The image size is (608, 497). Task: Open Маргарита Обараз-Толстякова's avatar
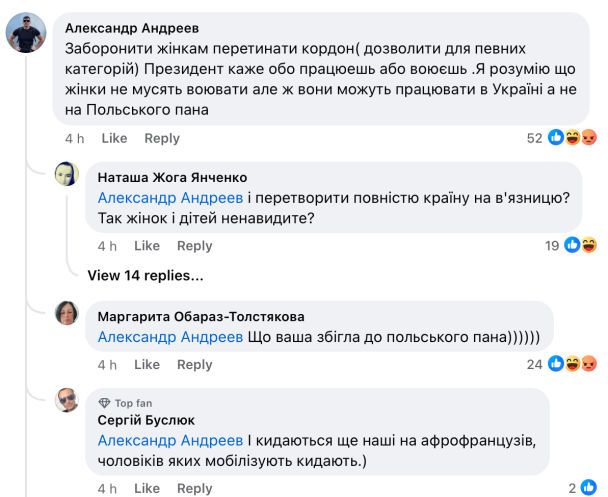click(67, 313)
